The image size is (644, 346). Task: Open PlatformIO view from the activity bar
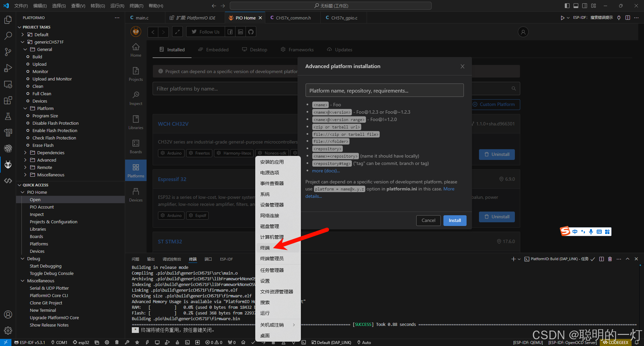[8, 164]
